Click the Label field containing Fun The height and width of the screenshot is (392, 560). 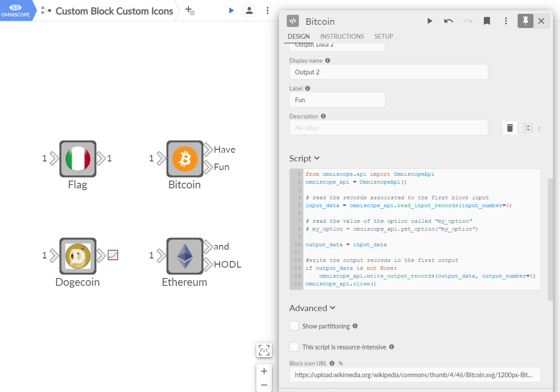click(337, 100)
